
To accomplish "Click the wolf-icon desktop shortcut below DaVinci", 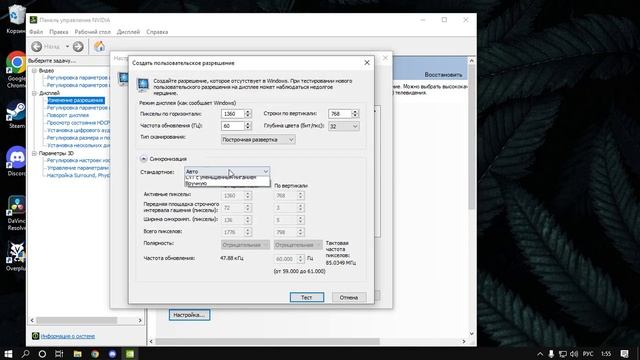I will [x=16, y=256].
